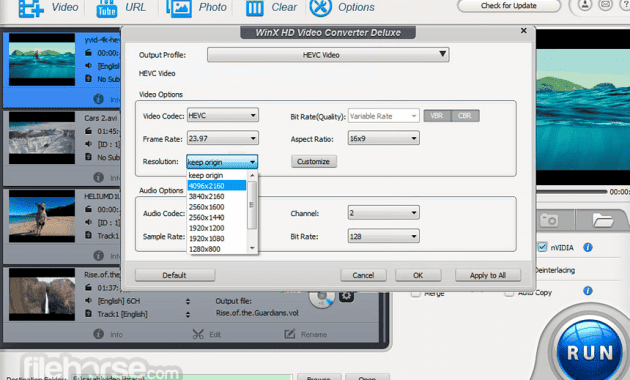Click the disc icon beside gear

point(321,298)
